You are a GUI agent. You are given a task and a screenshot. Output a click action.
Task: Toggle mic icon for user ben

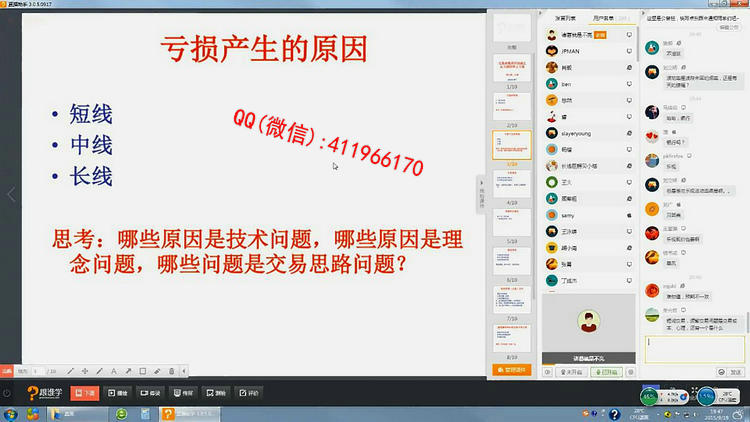tap(629, 84)
